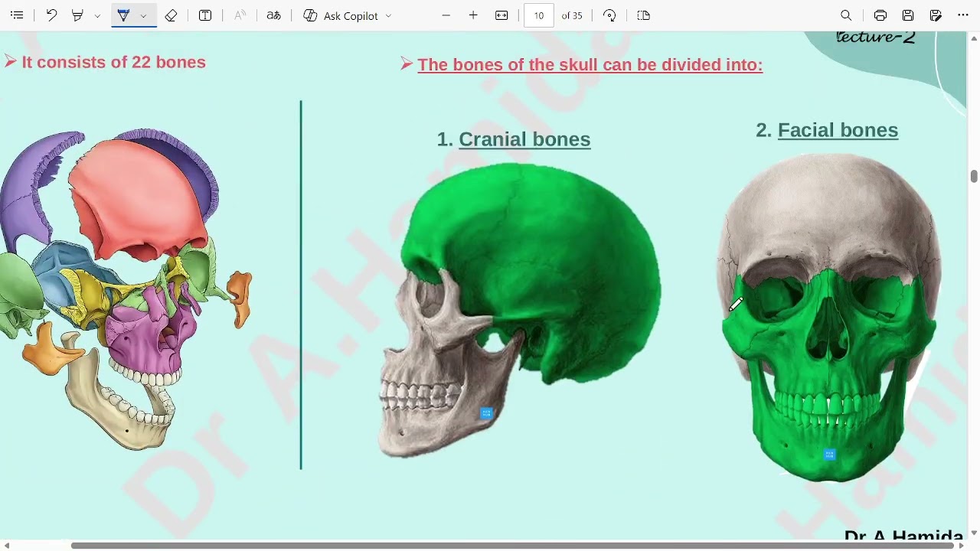Click the 'of 35' page count text
980x551 pixels.
click(x=572, y=15)
